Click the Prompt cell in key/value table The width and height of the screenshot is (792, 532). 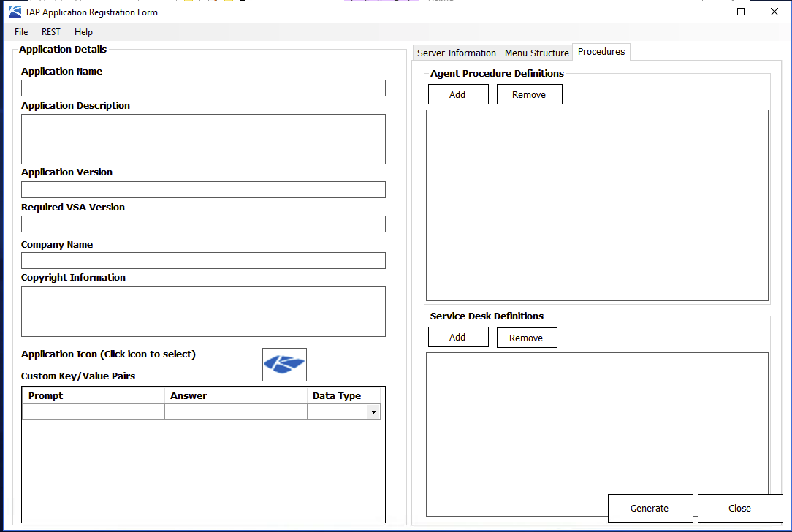click(94, 411)
